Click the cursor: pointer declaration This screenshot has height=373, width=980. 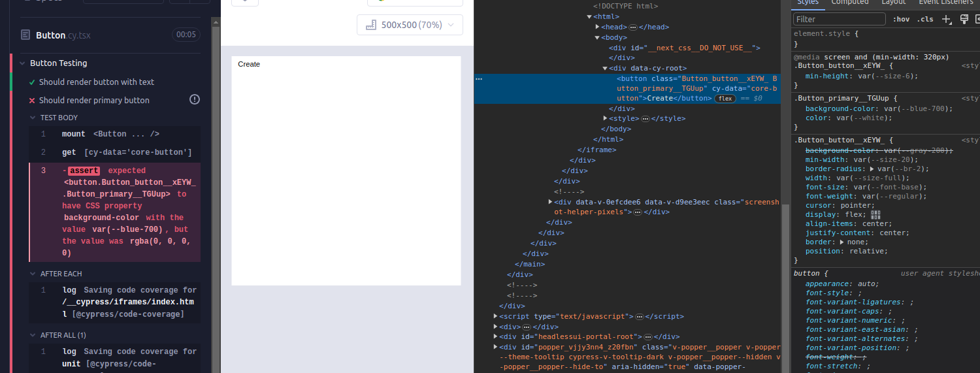(x=840, y=205)
